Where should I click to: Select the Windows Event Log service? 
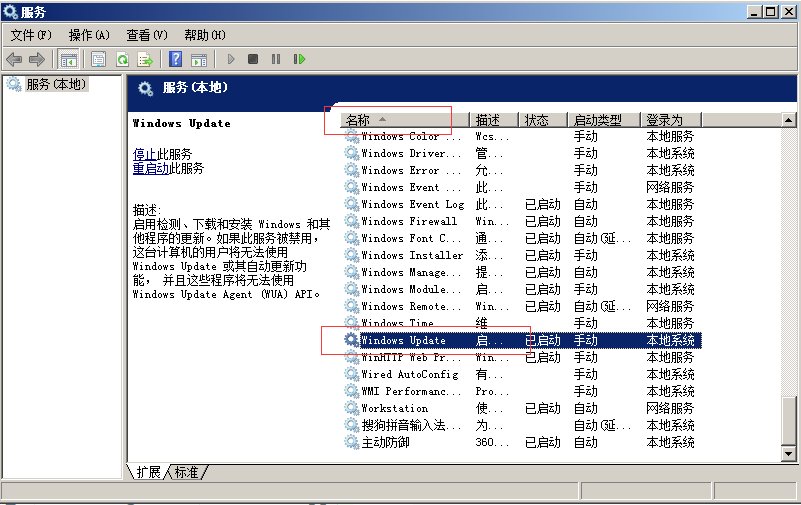coord(522,204)
